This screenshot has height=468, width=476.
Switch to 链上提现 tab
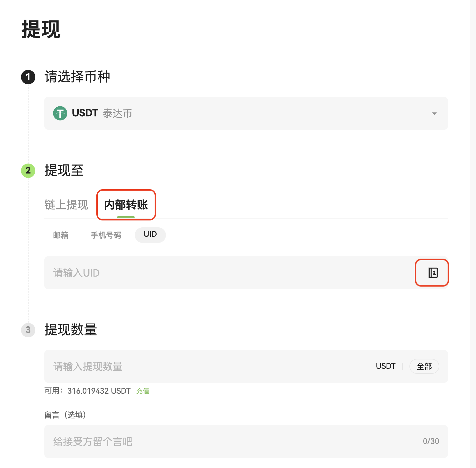click(66, 205)
